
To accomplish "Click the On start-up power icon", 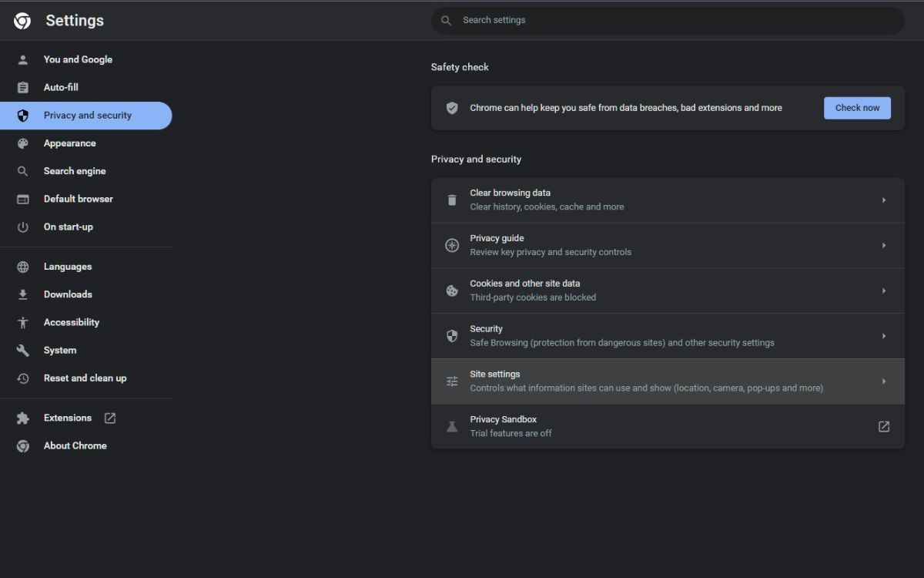I will pos(22,227).
